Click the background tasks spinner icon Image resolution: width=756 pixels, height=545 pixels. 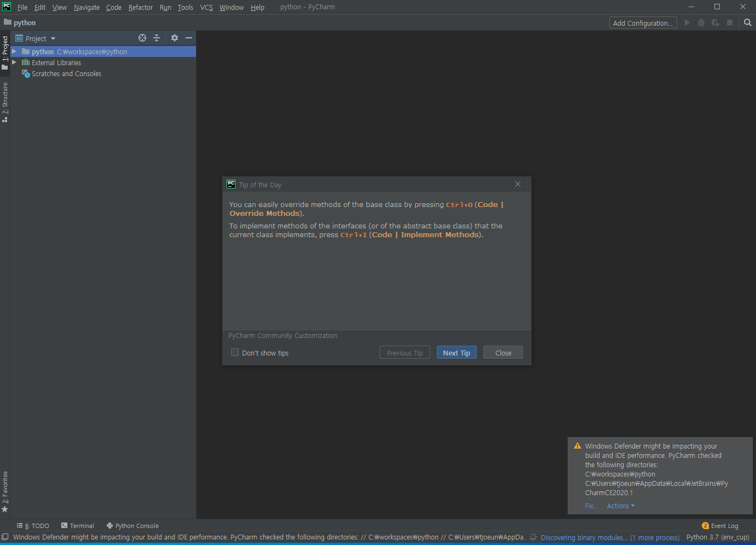[533, 537]
